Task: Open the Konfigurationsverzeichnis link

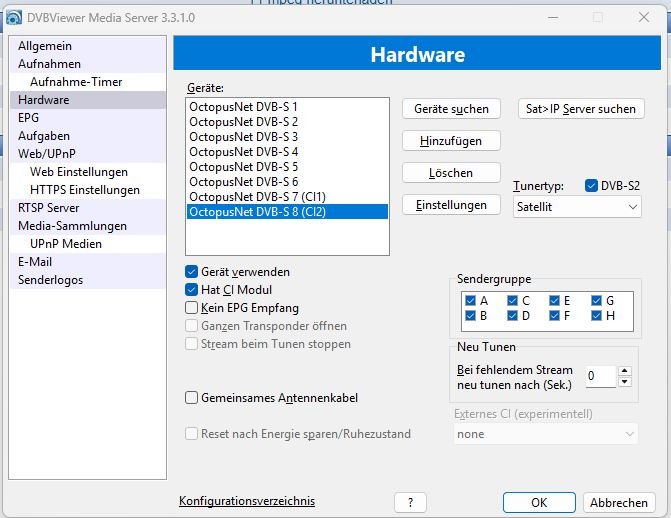Action: (247, 501)
